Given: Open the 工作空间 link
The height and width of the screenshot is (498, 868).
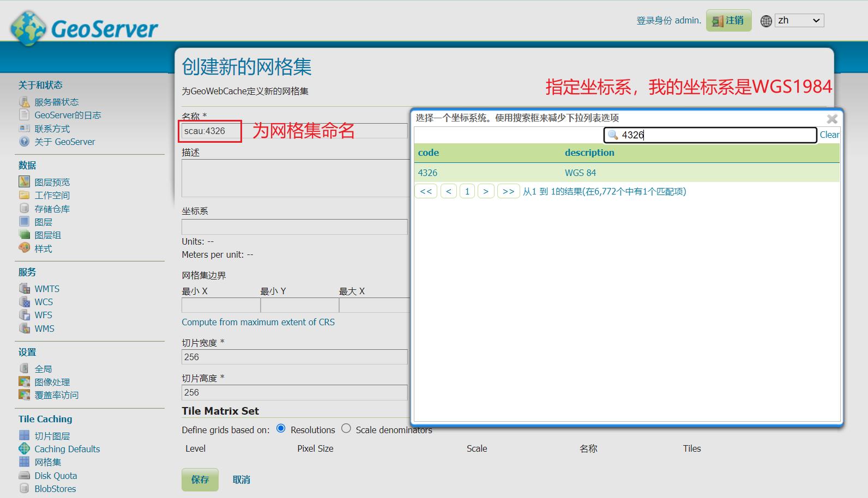Looking at the screenshot, I should tap(52, 195).
